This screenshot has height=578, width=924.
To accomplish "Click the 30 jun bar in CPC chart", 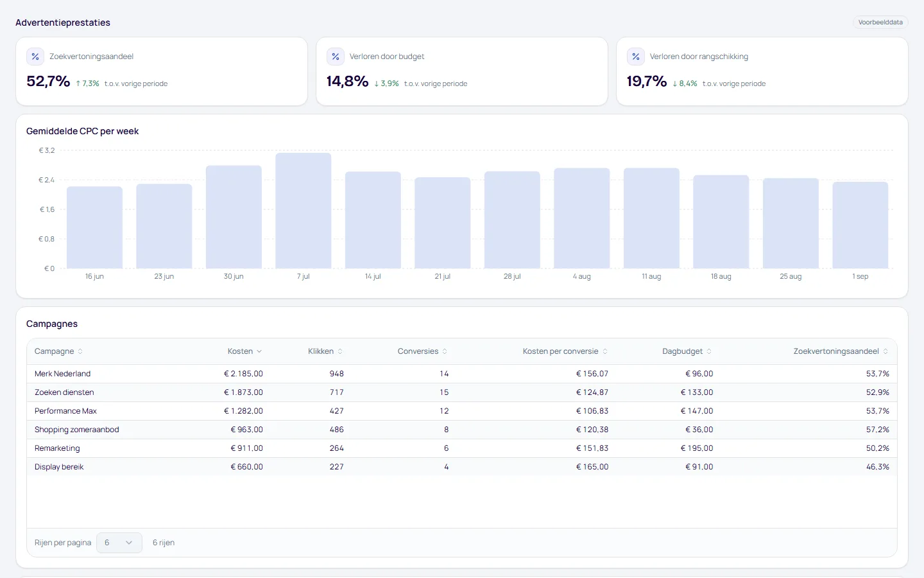I will pyautogui.click(x=234, y=217).
